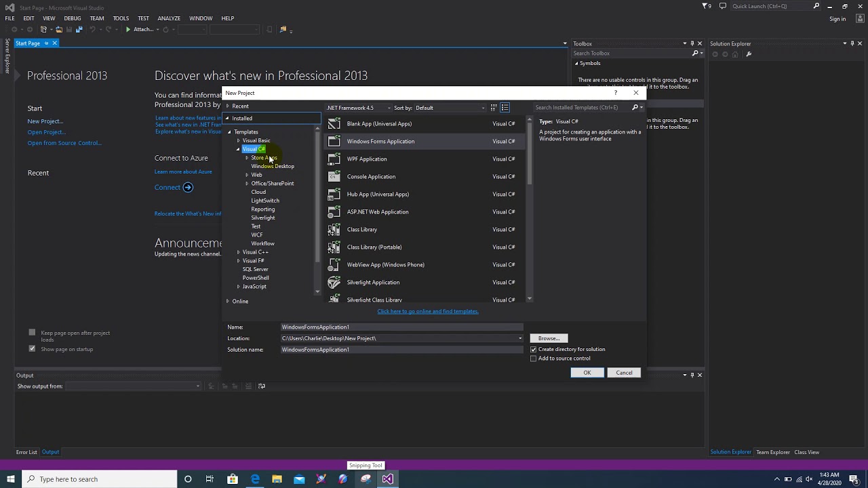Switch template list to medium icons view
This screenshot has width=868, height=488.
click(x=505, y=108)
